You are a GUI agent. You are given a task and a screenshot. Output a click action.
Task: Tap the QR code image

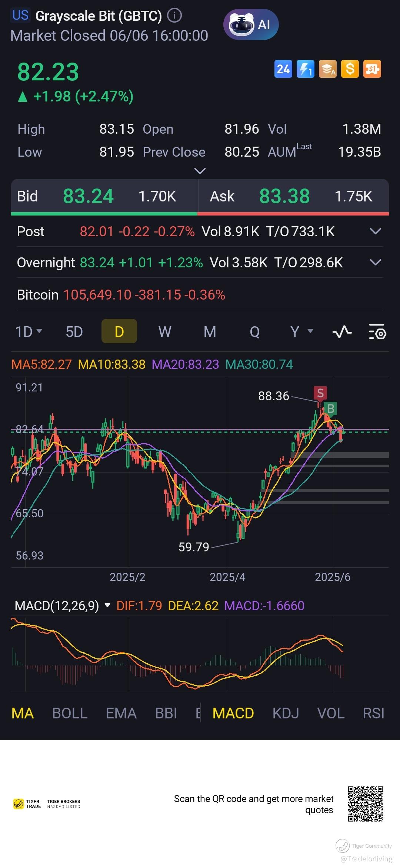click(365, 804)
